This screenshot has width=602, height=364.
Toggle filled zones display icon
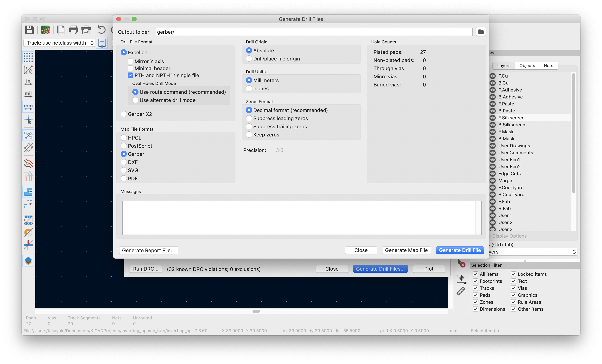pyautogui.click(x=28, y=192)
